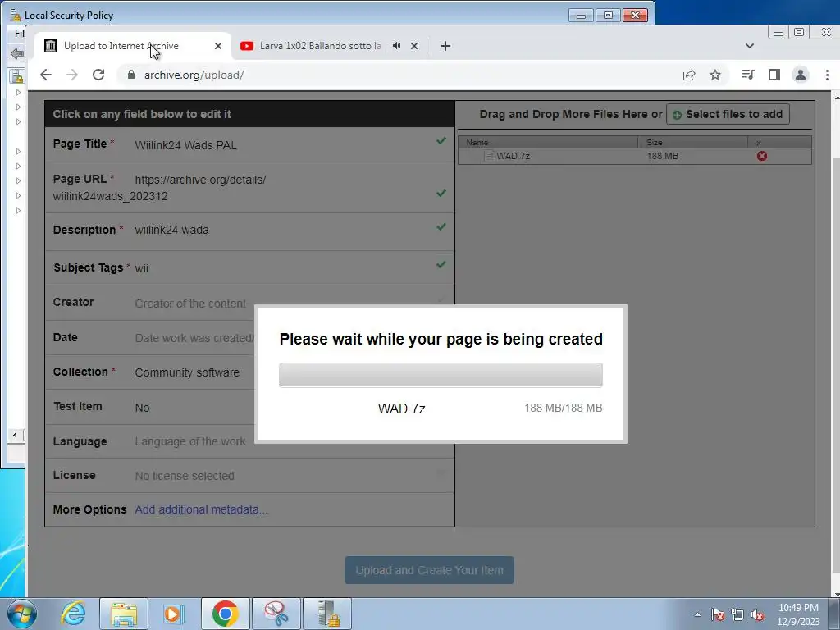The image size is (840, 630).
Task: Expand first tree node in Local Security Policy
Action: pyautogui.click(x=18, y=92)
